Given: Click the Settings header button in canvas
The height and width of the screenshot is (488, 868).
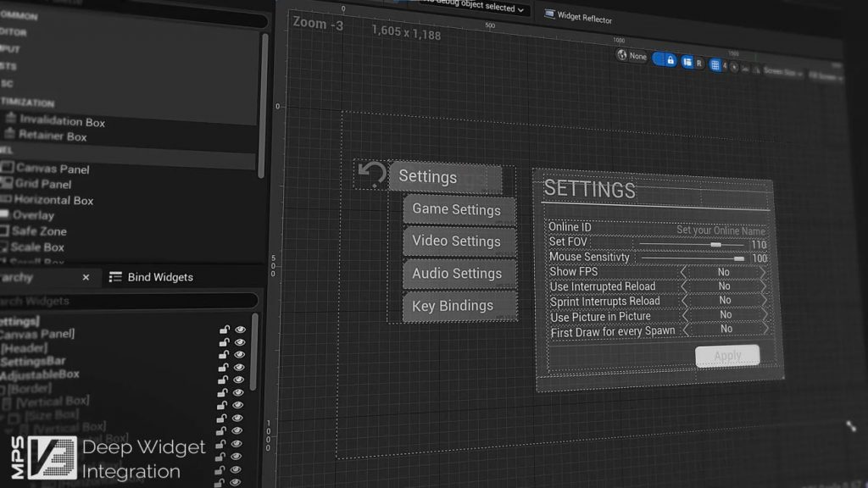Looking at the screenshot, I should (445, 176).
